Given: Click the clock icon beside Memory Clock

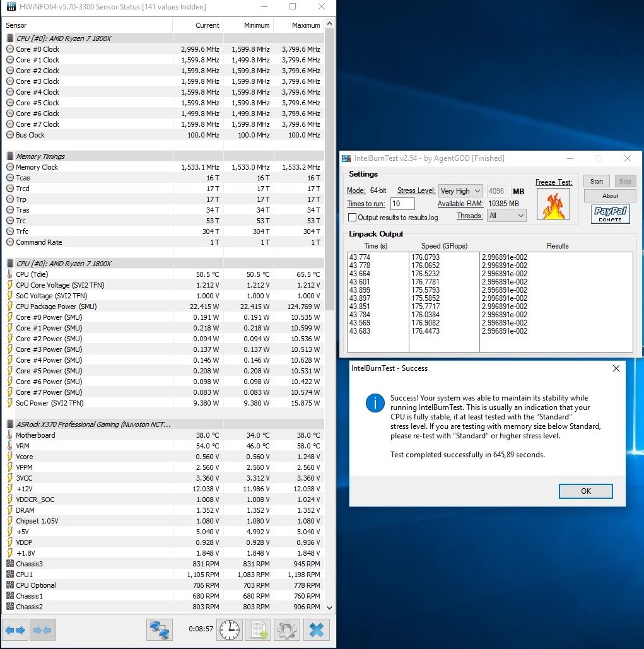Looking at the screenshot, I should tap(10, 167).
